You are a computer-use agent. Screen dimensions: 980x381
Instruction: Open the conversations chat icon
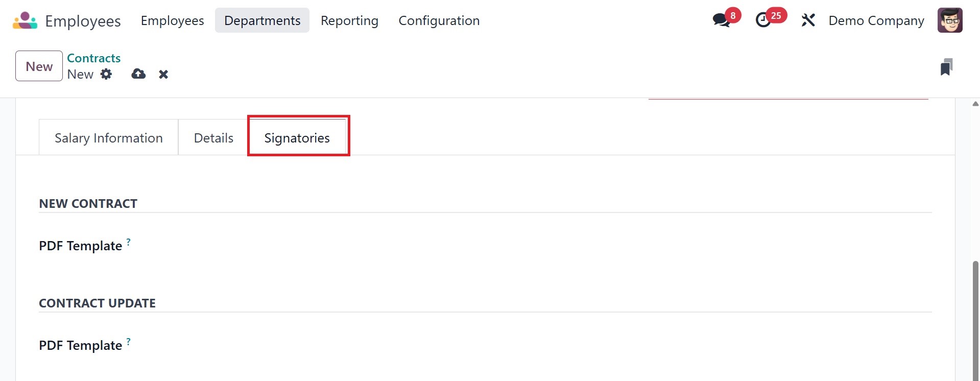[x=721, y=20]
